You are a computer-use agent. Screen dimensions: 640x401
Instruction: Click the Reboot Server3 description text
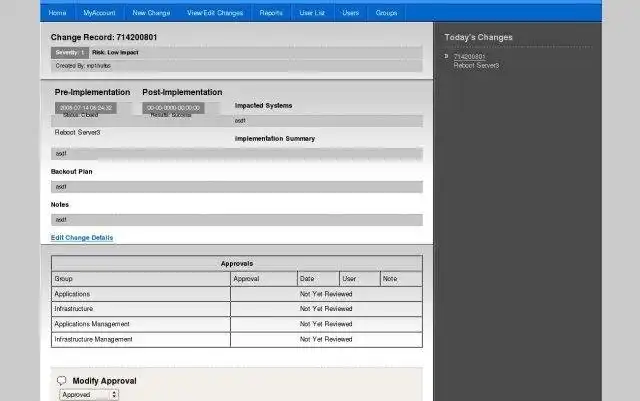pyautogui.click(x=78, y=132)
